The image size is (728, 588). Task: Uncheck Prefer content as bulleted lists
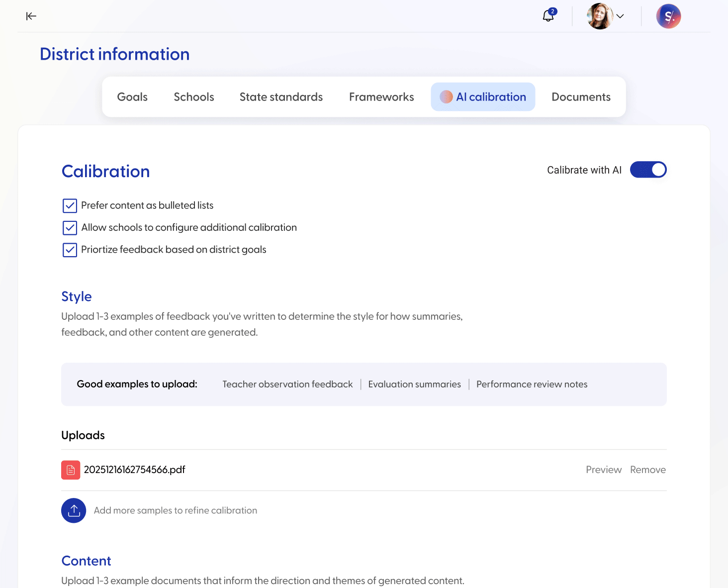pyautogui.click(x=70, y=205)
